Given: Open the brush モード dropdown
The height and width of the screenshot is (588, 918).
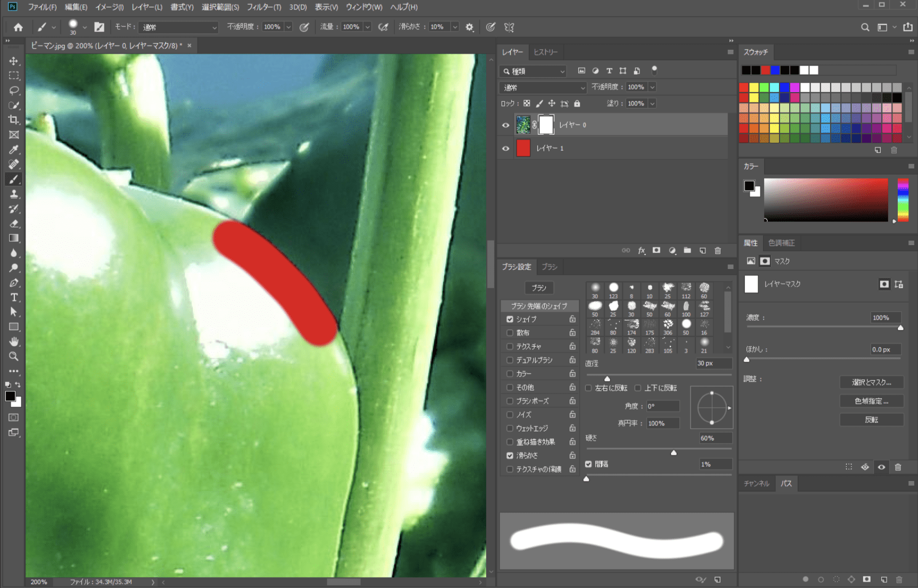Looking at the screenshot, I should point(178,27).
